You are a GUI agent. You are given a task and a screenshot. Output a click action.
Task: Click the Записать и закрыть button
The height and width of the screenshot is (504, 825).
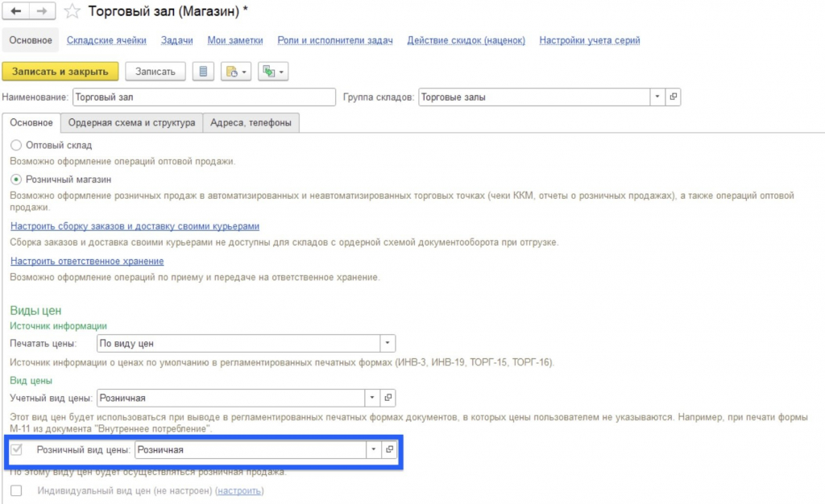point(60,72)
